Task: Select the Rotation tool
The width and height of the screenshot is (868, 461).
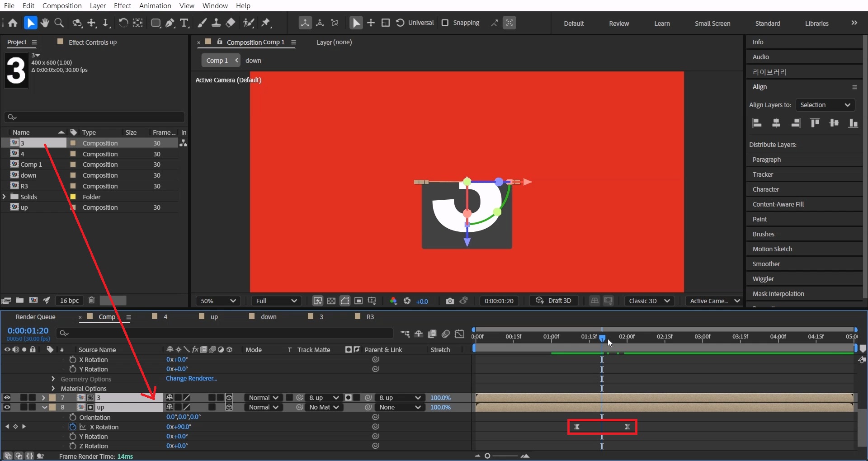Action: point(123,23)
